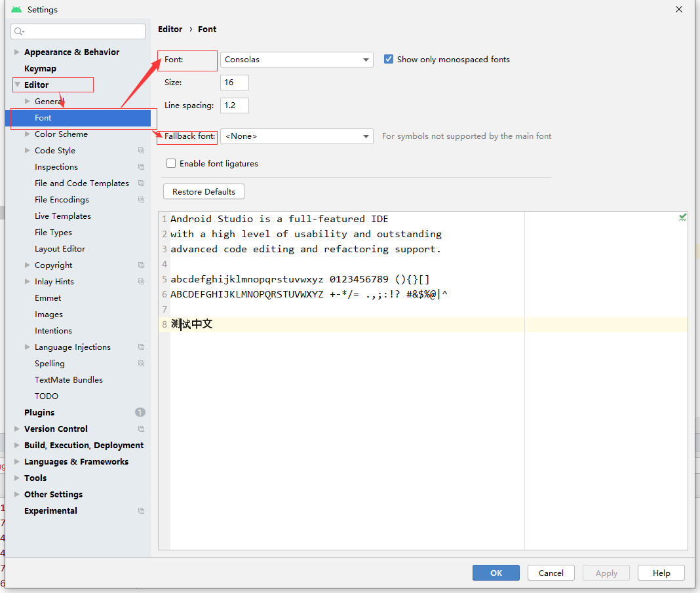Click the Android Studio logo icon
The width and height of the screenshot is (700, 593).
16,9
